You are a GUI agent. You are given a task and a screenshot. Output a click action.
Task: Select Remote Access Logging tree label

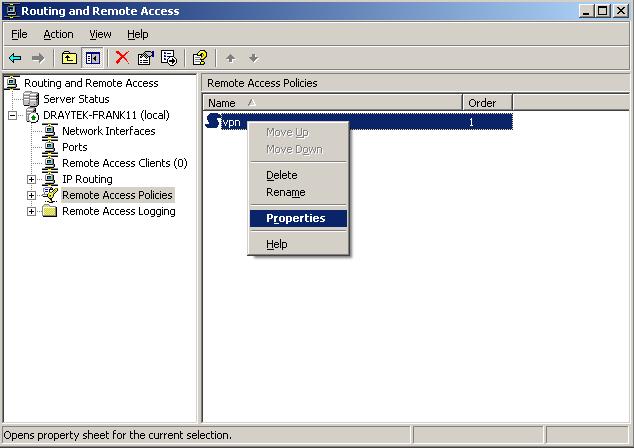pos(119,211)
